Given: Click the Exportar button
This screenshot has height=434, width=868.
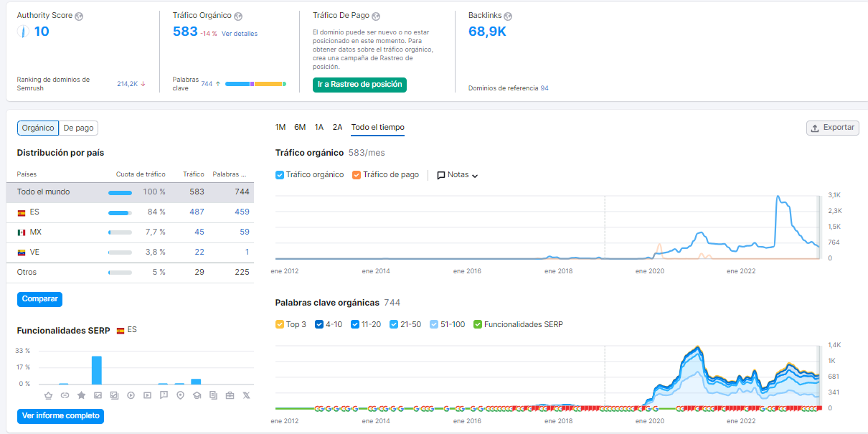Looking at the screenshot, I should pos(833,128).
